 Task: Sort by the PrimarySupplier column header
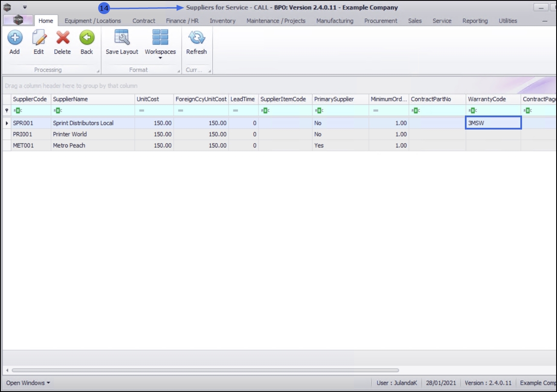click(340, 99)
